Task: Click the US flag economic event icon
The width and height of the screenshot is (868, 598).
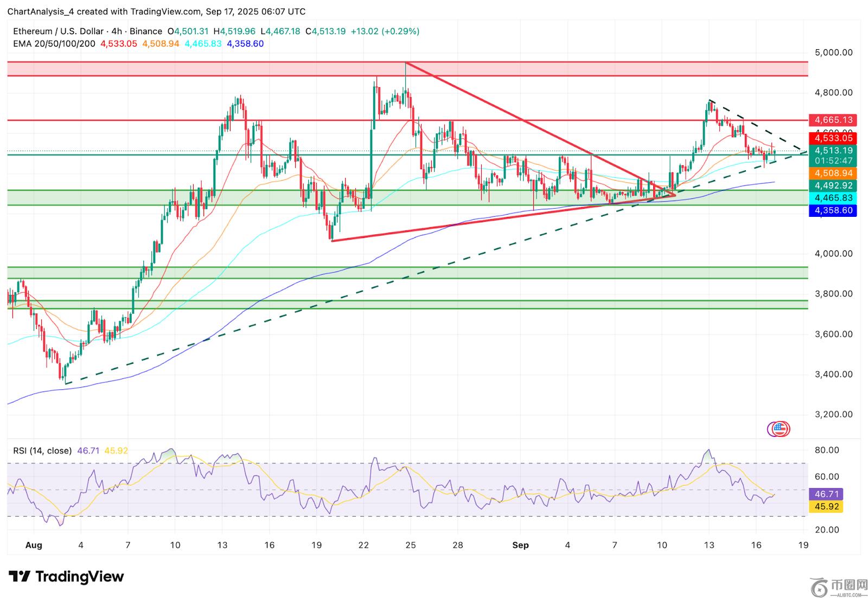Action: click(x=779, y=429)
